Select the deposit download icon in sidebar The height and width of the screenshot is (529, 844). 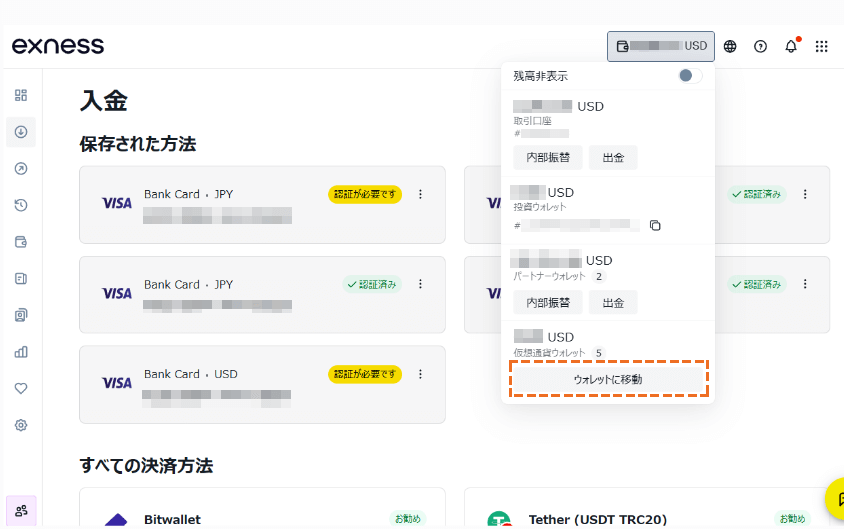(21, 132)
